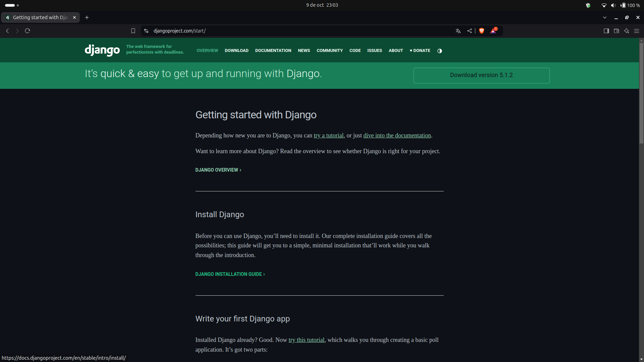
Task: Open the Community nav item
Action: (x=330, y=51)
